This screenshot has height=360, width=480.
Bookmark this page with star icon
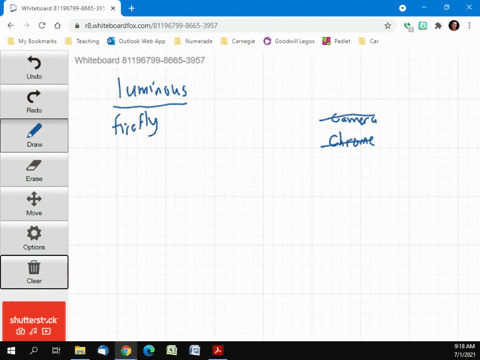click(x=387, y=26)
